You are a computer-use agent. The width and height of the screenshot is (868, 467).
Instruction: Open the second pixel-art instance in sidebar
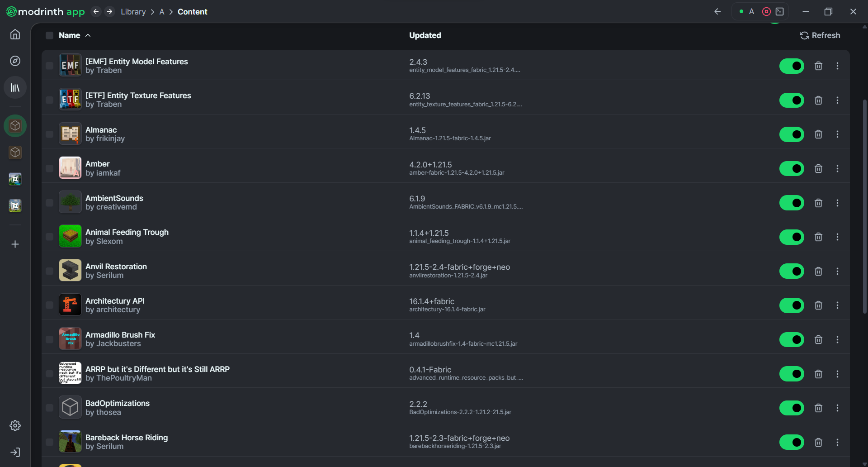[15, 206]
